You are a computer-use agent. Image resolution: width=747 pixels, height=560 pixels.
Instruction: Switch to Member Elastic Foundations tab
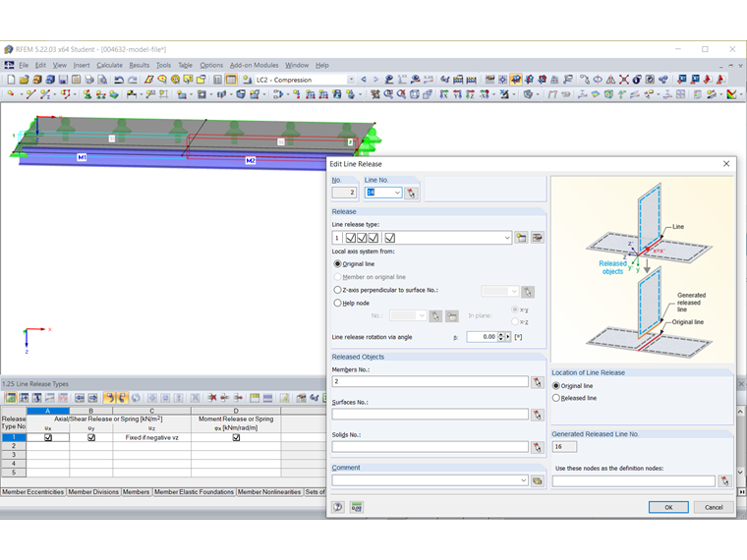(x=194, y=492)
